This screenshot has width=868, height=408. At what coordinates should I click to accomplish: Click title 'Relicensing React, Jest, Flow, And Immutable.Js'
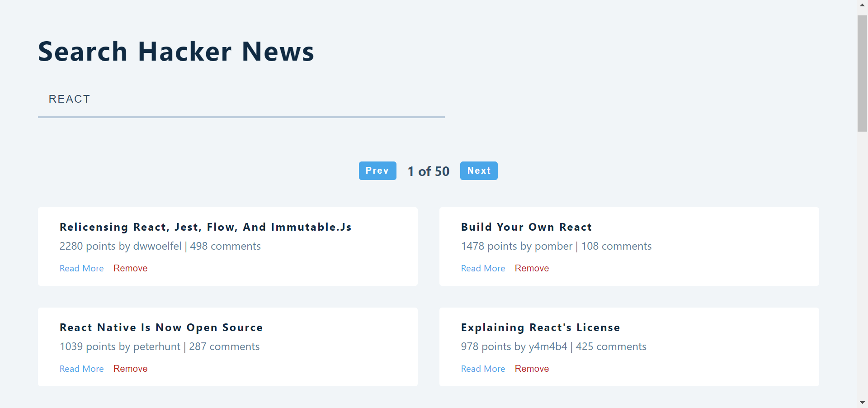tap(206, 227)
